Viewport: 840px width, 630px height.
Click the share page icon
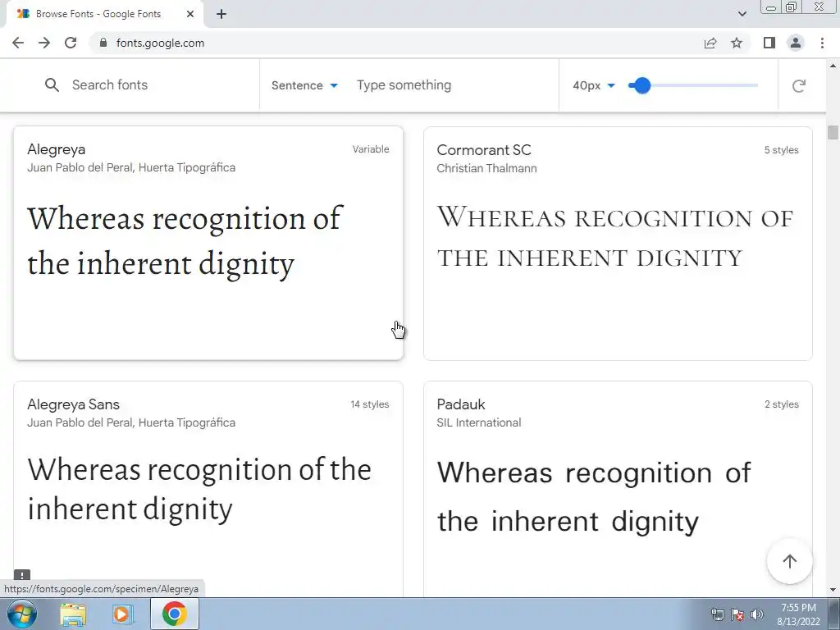point(710,43)
